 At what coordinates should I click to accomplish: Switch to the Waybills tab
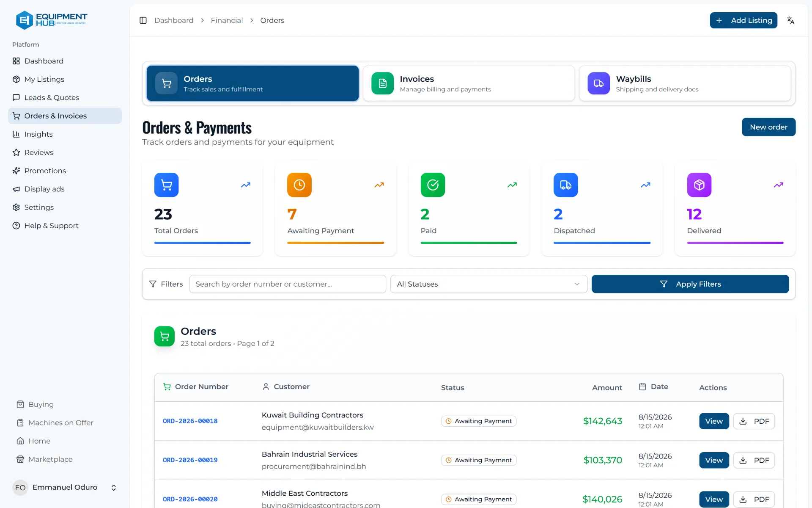click(x=685, y=83)
